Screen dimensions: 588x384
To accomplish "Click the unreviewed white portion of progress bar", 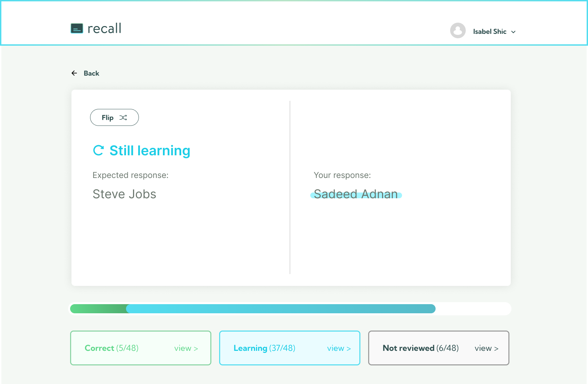I will (x=473, y=309).
